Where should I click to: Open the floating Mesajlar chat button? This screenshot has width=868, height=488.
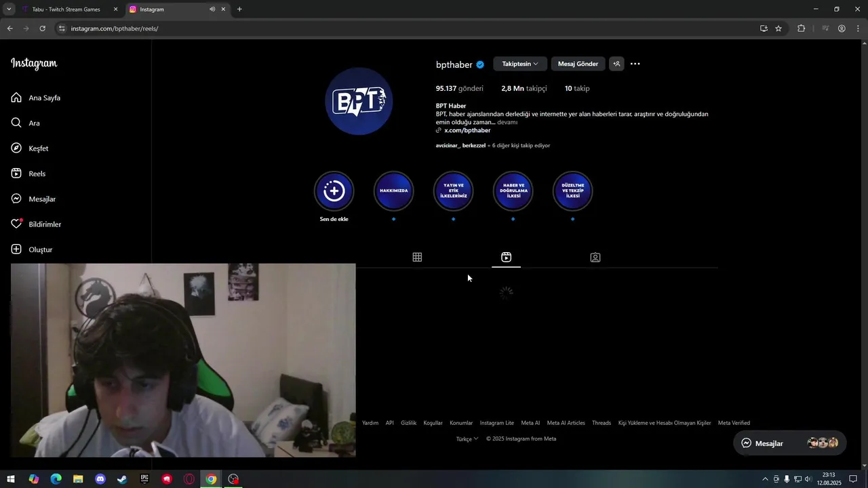click(790, 443)
